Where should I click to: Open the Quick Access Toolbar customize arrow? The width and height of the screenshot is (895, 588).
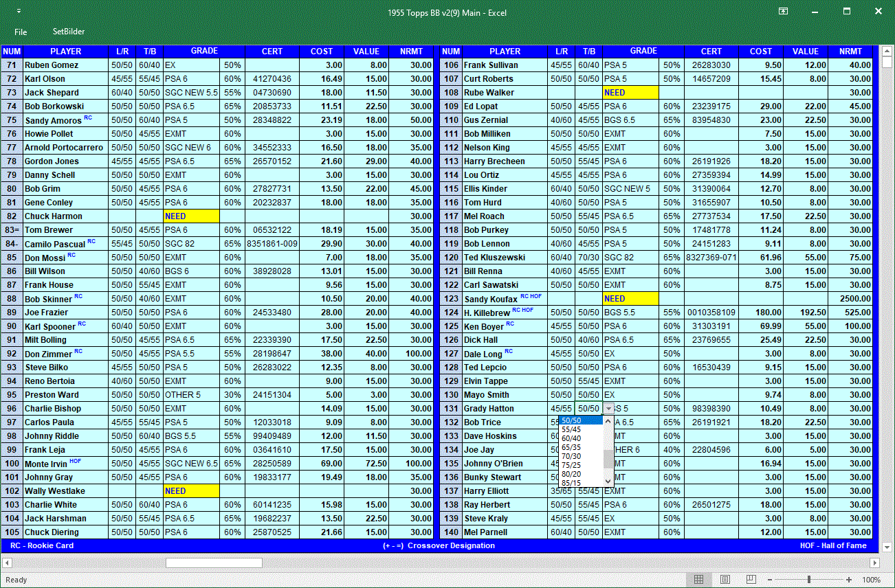19,11
